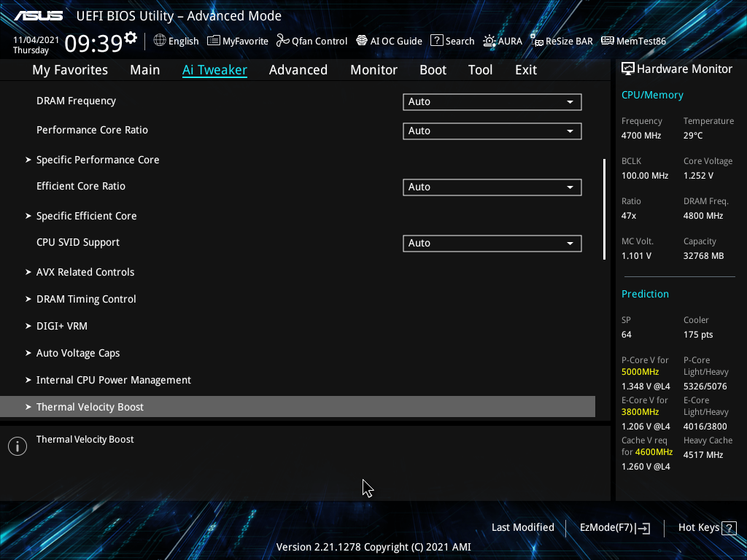Open Qfan Control fan icon
The width and height of the screenshot is (747, 560).
point(283,41)
